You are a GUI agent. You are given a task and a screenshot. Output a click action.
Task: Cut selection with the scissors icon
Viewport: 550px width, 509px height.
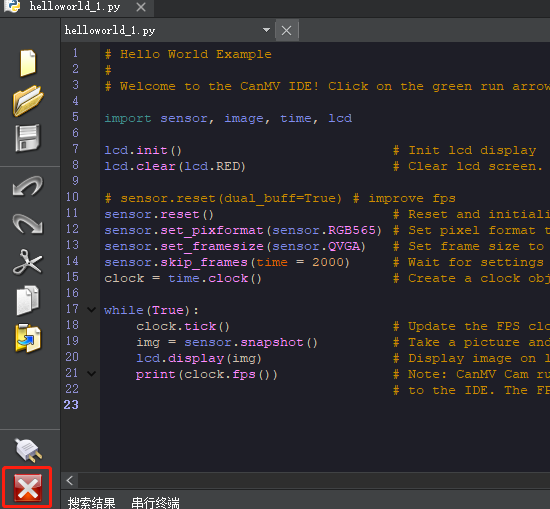click(28, 262)
